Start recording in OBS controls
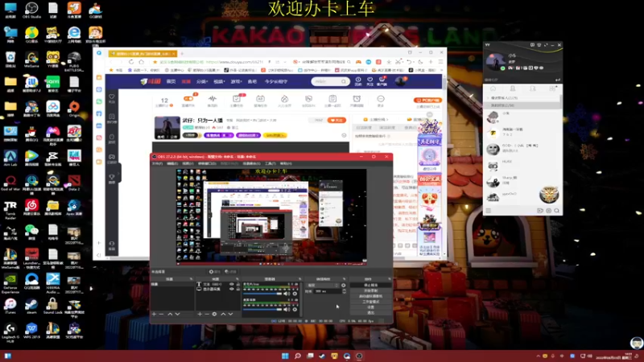This screenshot has width=644, height=362. tap(371, 290)
